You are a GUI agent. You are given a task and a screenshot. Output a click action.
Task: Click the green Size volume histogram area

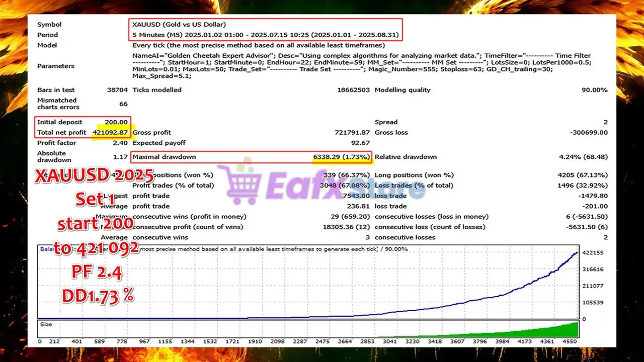click(528, 332)
